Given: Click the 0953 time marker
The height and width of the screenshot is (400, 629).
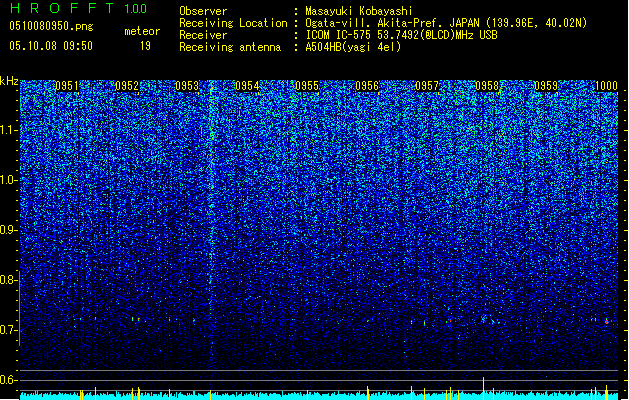Looking at the screenshot, I should click(187, 86).
